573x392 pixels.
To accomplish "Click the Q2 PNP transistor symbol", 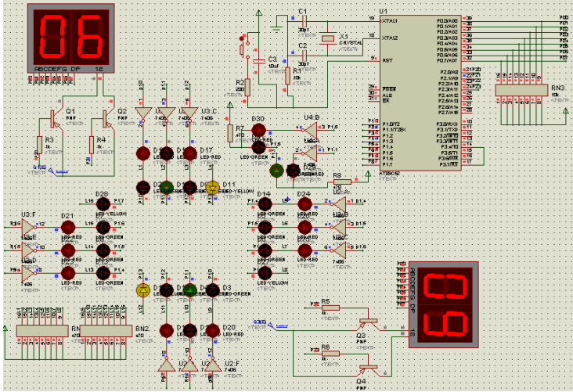I will point(105,117).
